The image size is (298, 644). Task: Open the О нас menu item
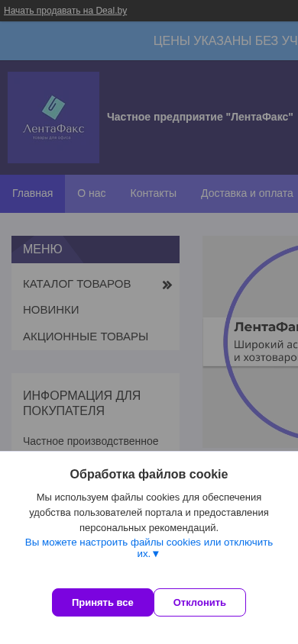click(91, 194)
